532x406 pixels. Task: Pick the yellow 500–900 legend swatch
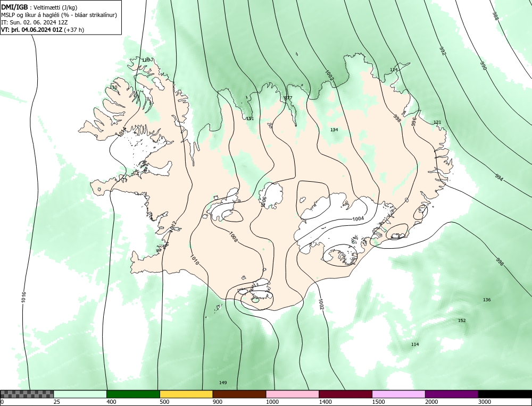click(186, 394)
